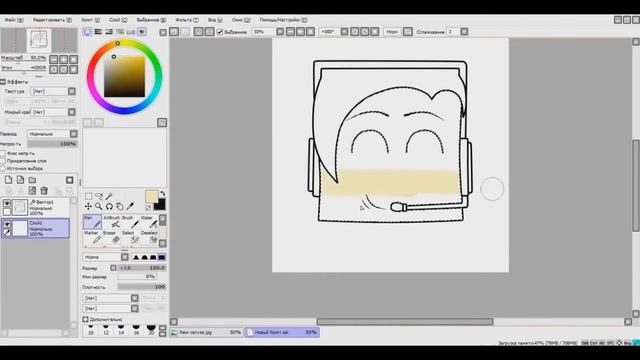Pick the magic wand tool
Screen dimensions: 640x360
click(x=109, y=196)
